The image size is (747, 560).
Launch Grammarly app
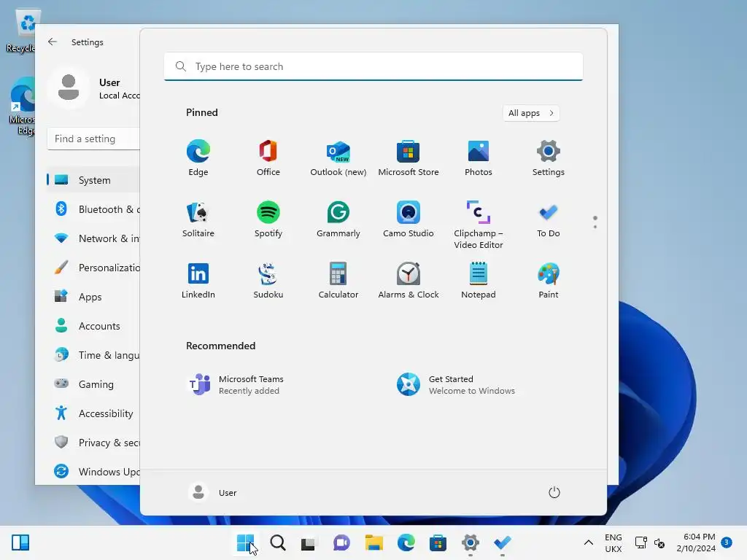(338, 219)
